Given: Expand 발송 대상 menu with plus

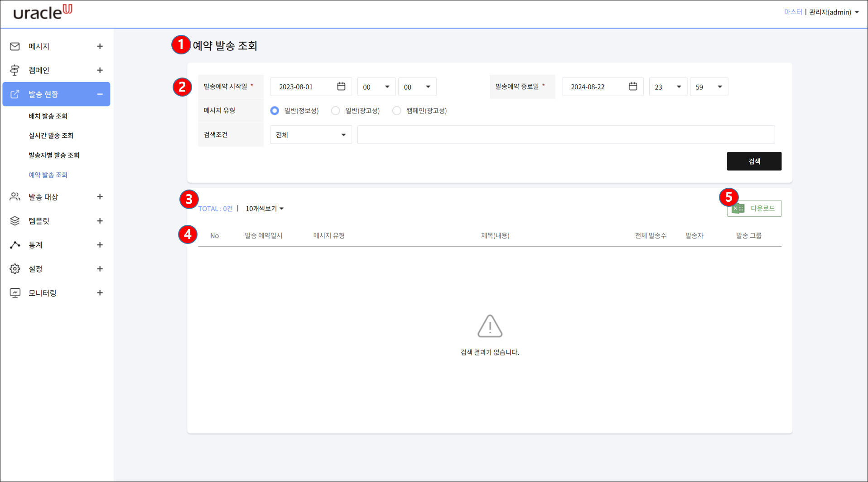Looking at the screenshot, I should [x=100, y=196].
